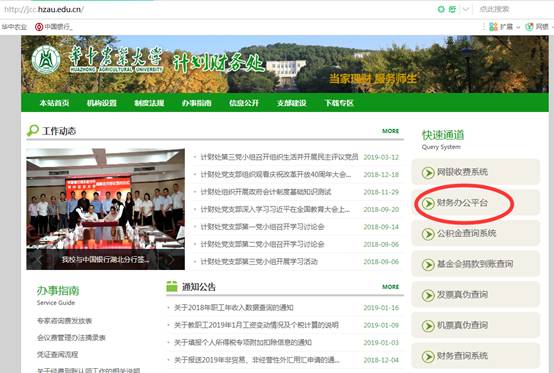The height and width of the screenshot is (373, 554).
Task: Open the 办事指南 navigation menu item
Action: (196, 103)
